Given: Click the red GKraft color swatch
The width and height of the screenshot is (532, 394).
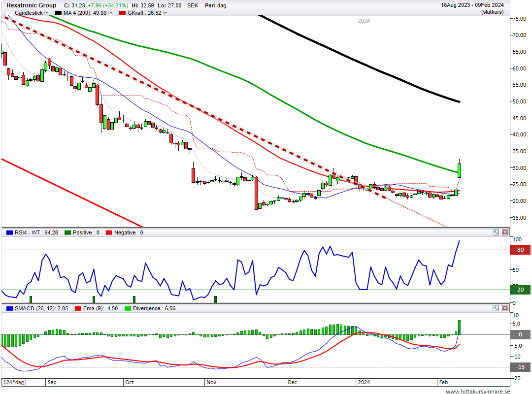Looking at the screenshot, I should (x=122, y=13).
